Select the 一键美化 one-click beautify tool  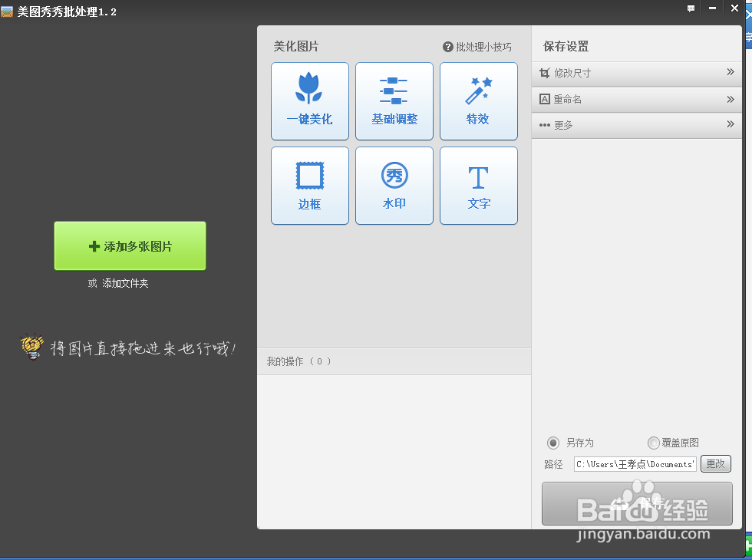point(309,100)
